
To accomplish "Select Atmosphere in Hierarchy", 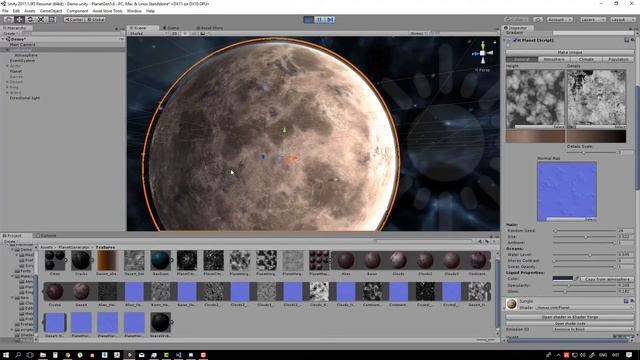I will pyautogui.click(x=26, y=55).
